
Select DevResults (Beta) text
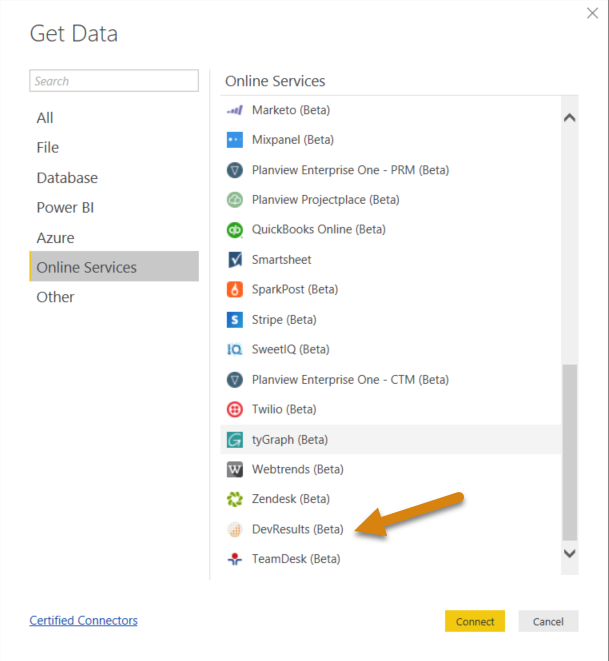coord(298,529)
